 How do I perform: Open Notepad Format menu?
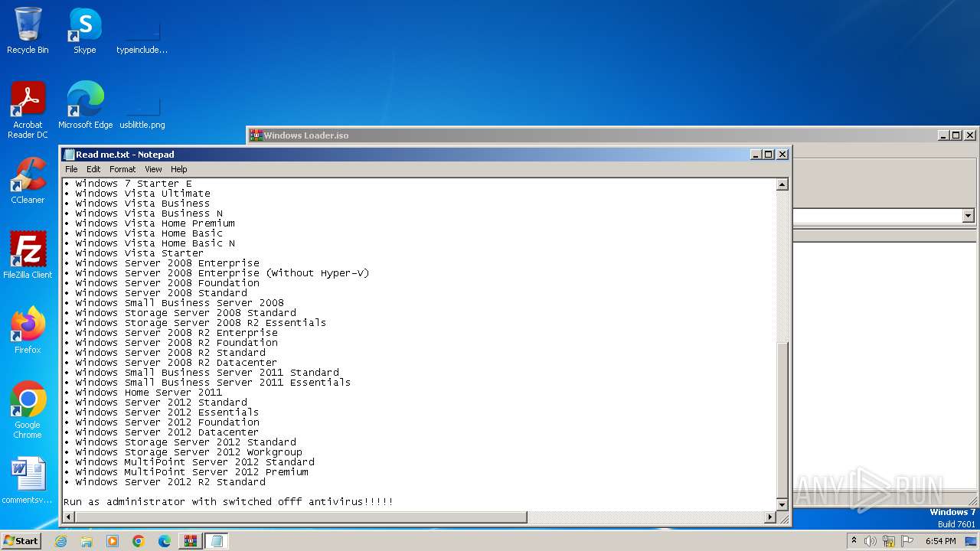click(x=122, y=169)
